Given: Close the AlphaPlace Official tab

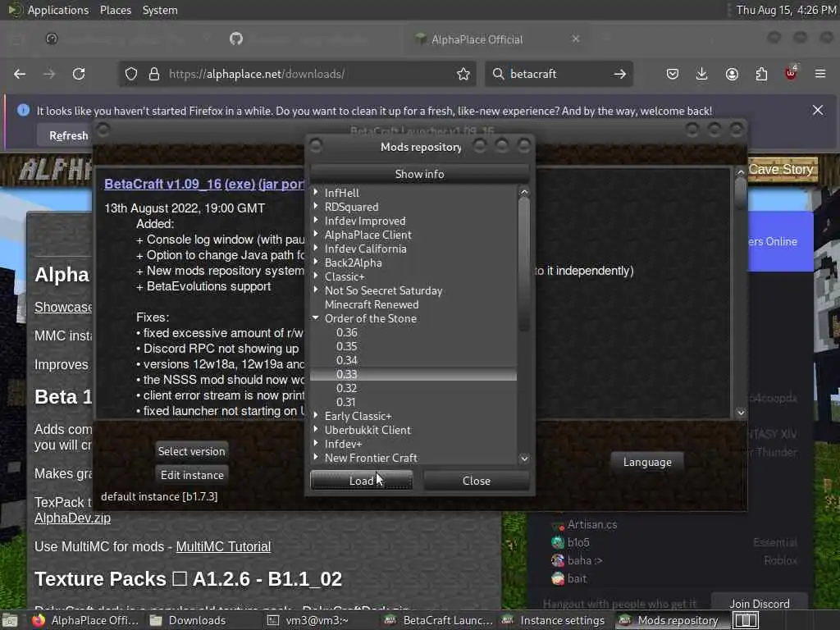Looking at the screenshot, I should click(576, 39).
